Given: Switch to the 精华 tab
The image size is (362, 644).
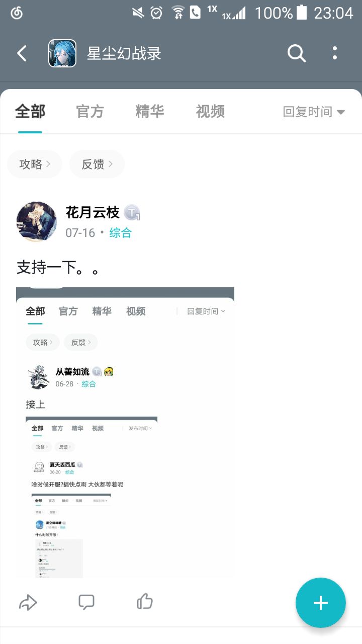Looking at the screenshot, I should 150,111.
